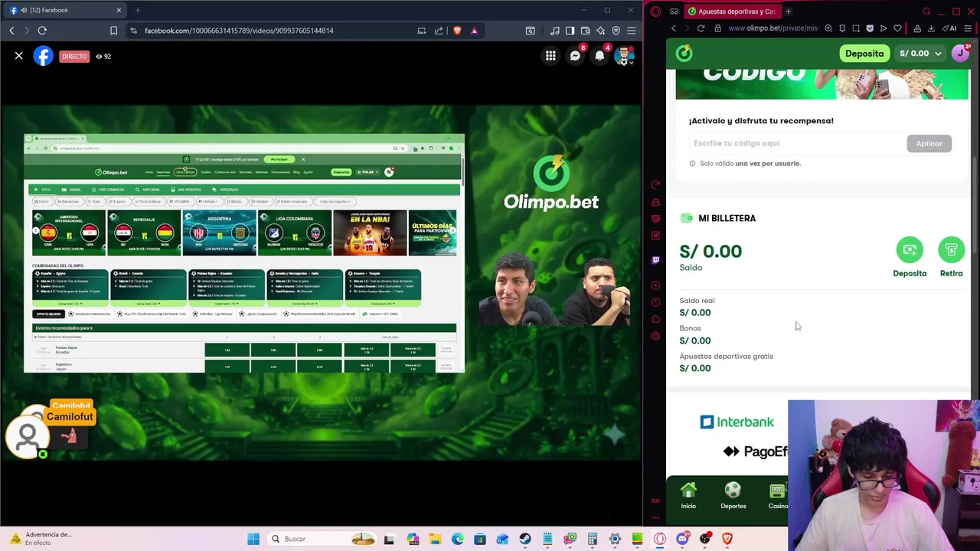This screenshot has height=551, width=980.
Task: Open a new tab in Opera GX
Action: click(x=788, y=11)
